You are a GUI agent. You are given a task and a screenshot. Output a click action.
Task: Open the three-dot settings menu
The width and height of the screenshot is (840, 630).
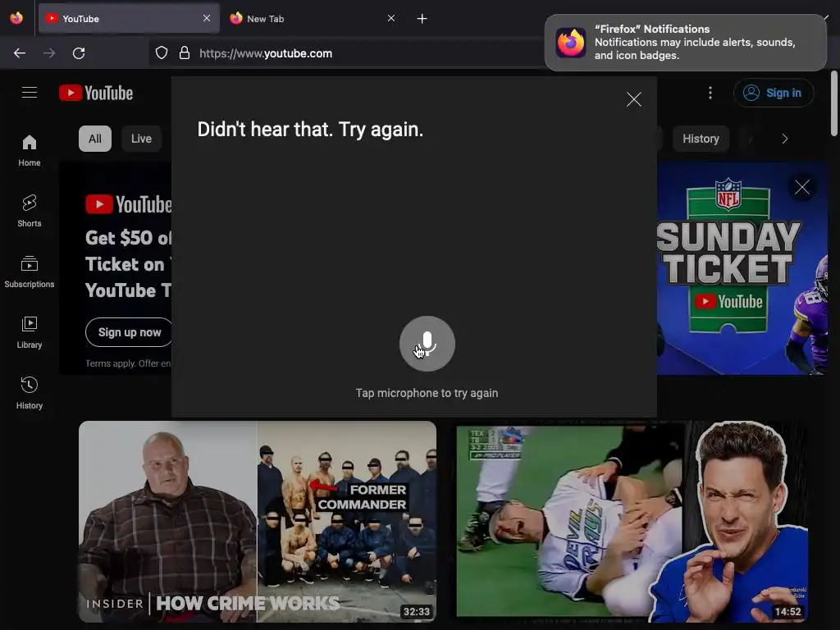710,93
